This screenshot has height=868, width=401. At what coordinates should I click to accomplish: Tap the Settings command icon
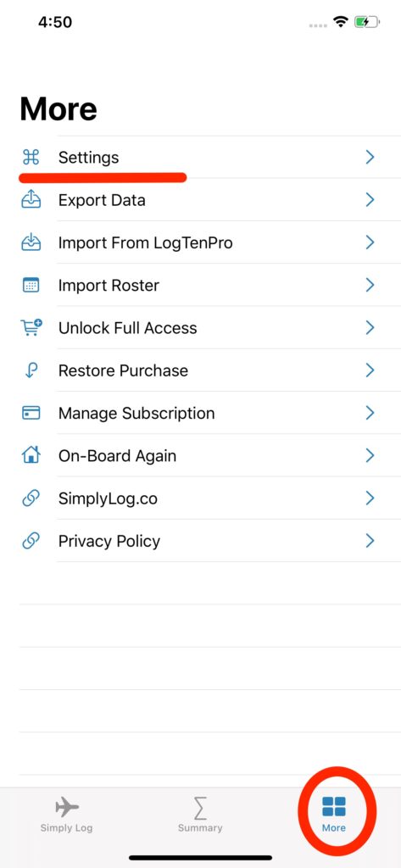point(31,158)
